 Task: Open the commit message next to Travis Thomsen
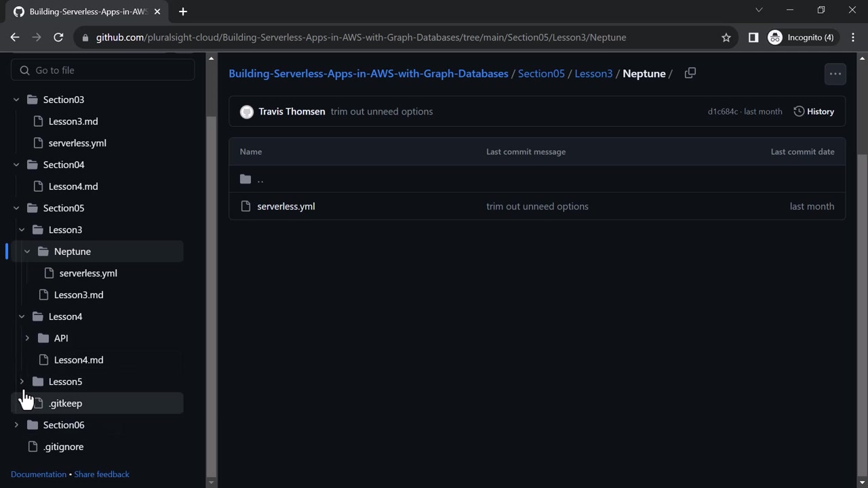[382, 112]
